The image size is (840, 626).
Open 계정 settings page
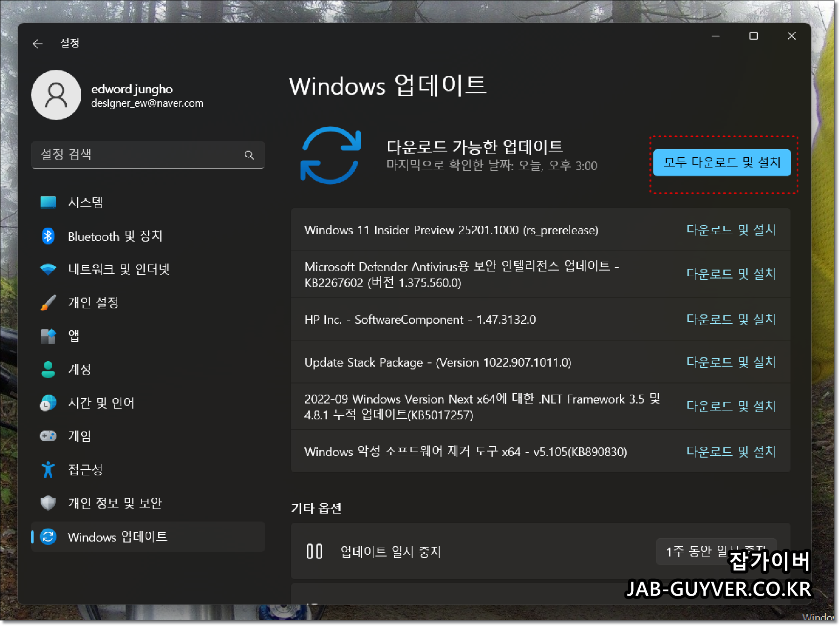click(x=148, y=369)
